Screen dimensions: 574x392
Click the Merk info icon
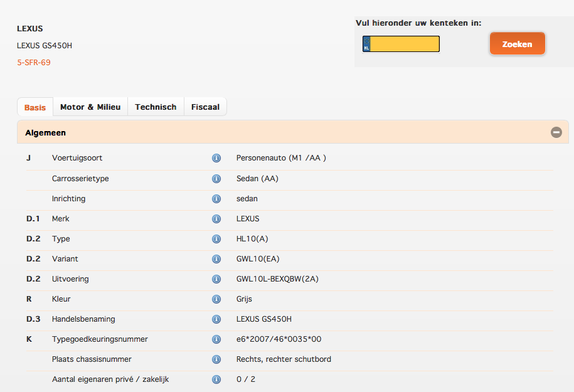tap(216, 219)
